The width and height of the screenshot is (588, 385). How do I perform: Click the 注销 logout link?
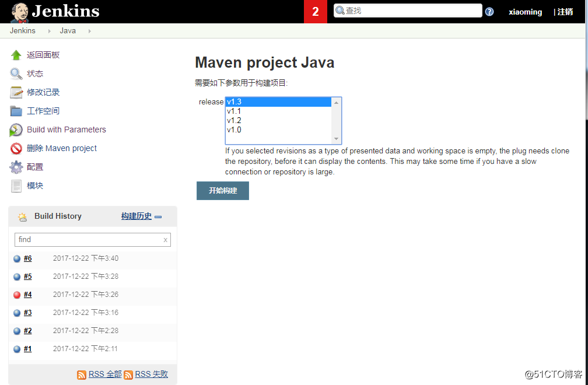pyautogui.click(x=565, y=12)
